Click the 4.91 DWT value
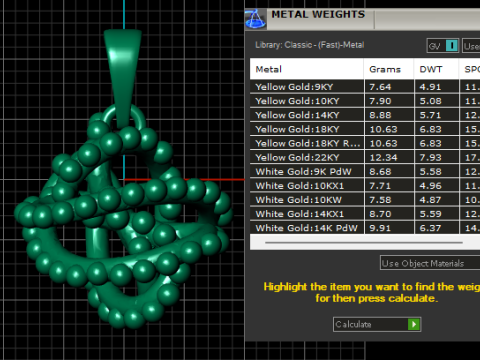Viewport: 480px width, 360px height. click(430, 87)
